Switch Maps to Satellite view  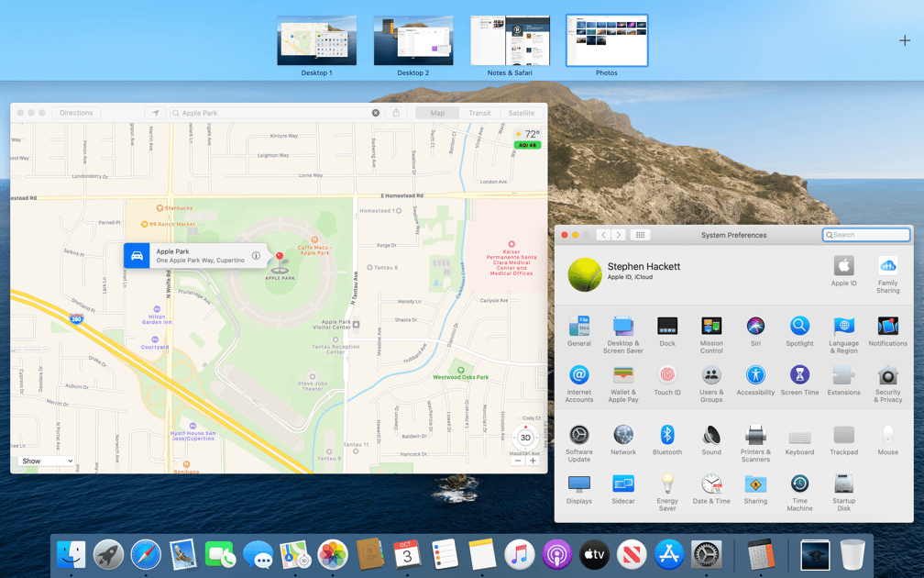tap(522, 113)
